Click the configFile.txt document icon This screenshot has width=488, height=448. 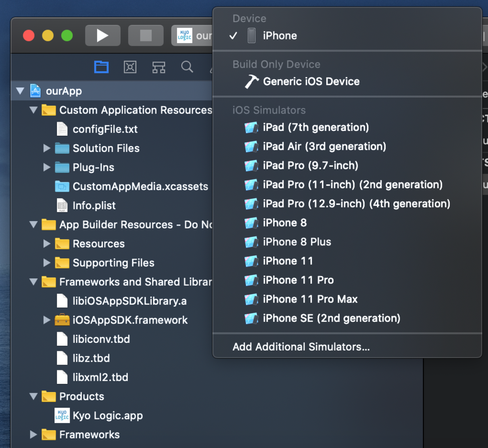tap(62, 129)
